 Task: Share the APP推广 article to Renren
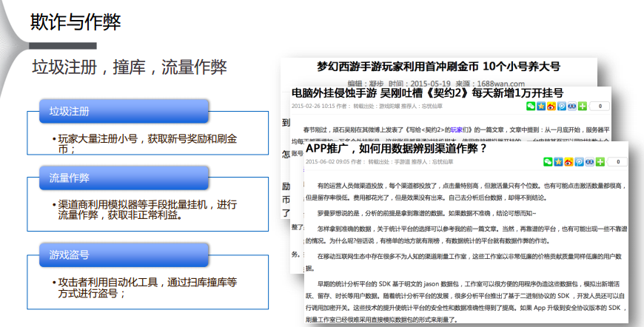coord(589,162)
